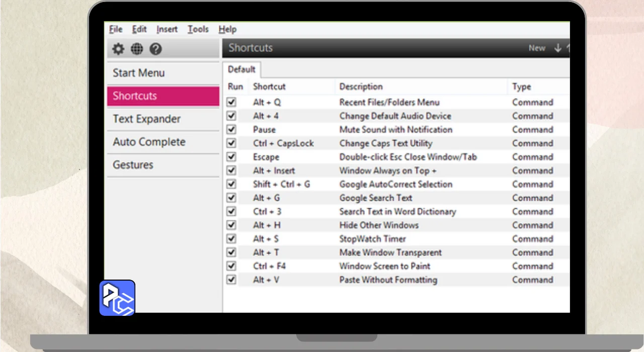Open the Tools menu
Image resolution: width=644 pixels, height=352 pixels.
click(x=198, y=29)
